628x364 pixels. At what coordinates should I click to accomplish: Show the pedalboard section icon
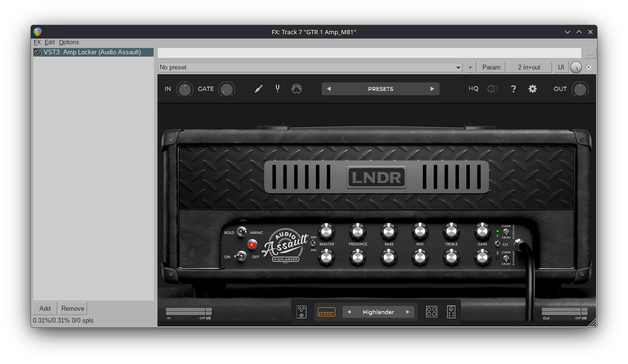coord(301,312)
